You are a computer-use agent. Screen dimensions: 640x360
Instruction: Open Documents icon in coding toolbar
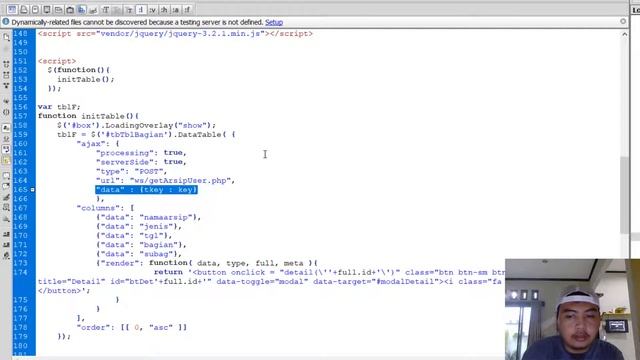coord(6,38)
